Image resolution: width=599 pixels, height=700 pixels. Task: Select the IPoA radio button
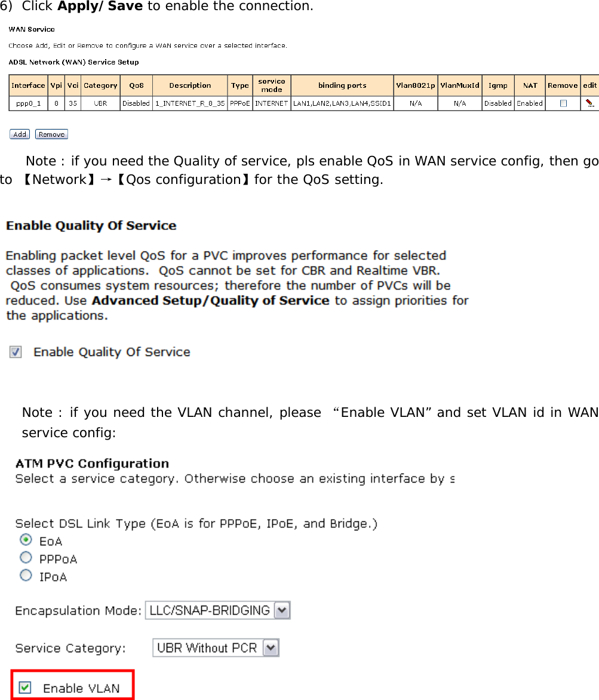pyautogui.click(x=26, y=575)
